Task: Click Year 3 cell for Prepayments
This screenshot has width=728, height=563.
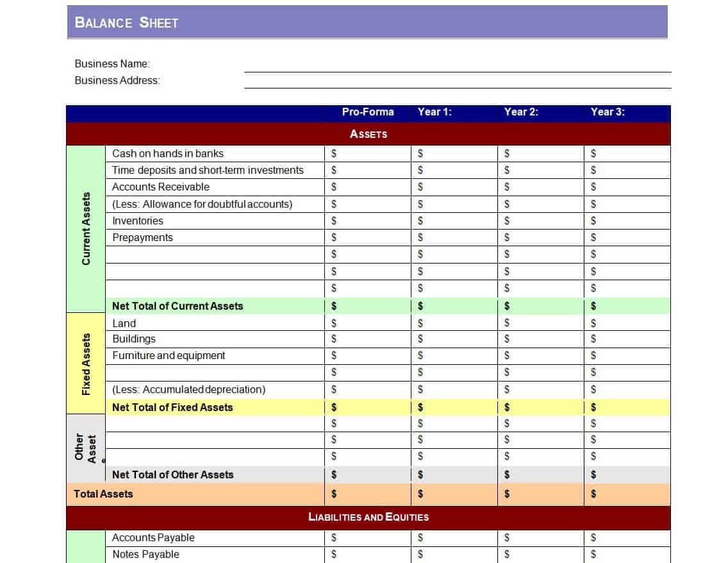Action: pyautogui.click(x=627, y=238)
